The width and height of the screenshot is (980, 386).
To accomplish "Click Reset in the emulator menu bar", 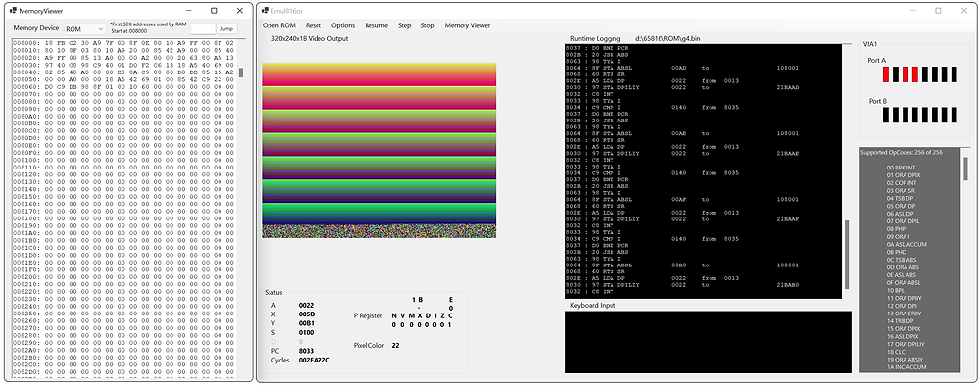I will [314, 25].
